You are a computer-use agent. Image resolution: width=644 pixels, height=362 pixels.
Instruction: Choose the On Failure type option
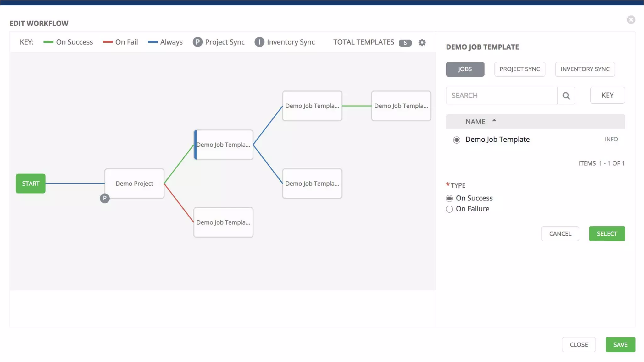449,209
